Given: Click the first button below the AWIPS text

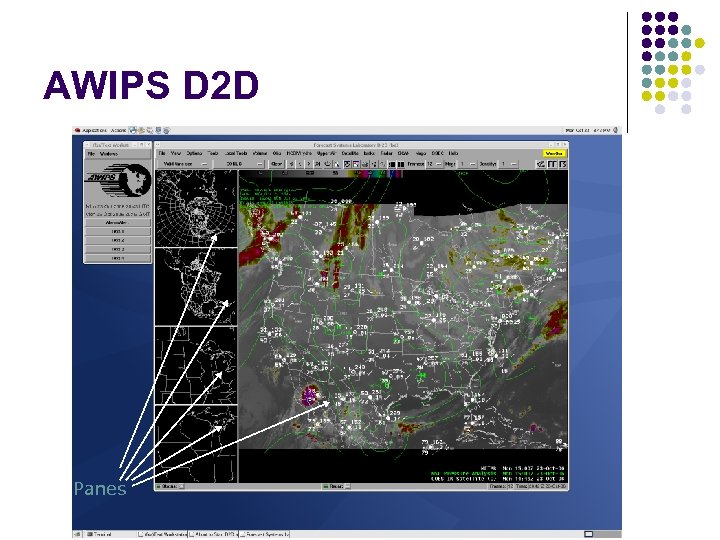Looking at the screenshot, I should pos(118,223).
